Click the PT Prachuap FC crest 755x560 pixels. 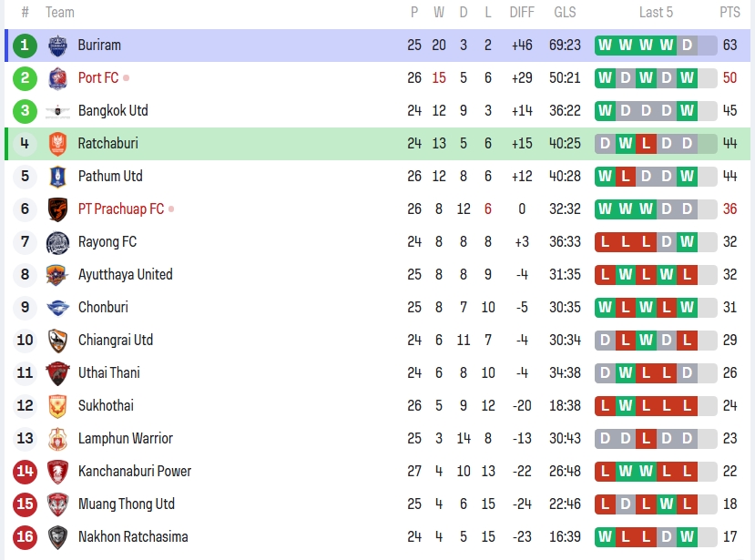pyautogui.click(x=57, y=209)
